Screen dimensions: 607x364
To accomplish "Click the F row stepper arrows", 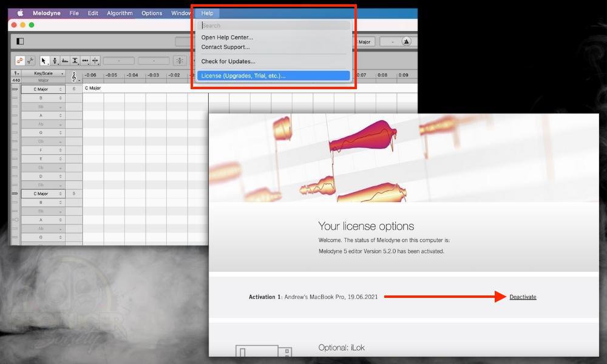I will pyautogui.click(x=60, y=150).
